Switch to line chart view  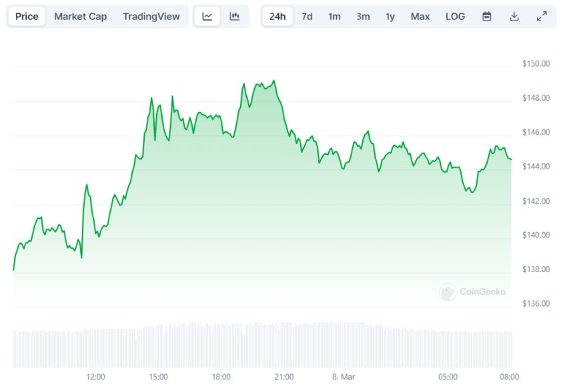pyautogui.click(x=207, y=17)
